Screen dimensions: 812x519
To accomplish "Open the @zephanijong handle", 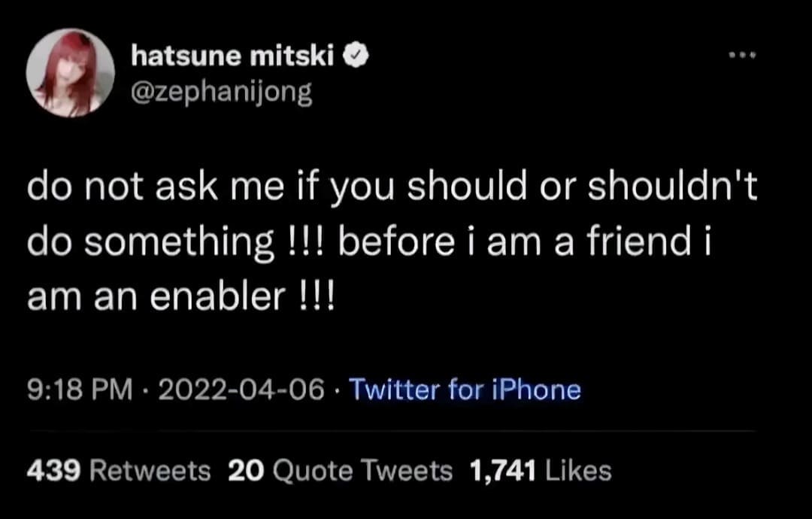I will pos(221,93).
